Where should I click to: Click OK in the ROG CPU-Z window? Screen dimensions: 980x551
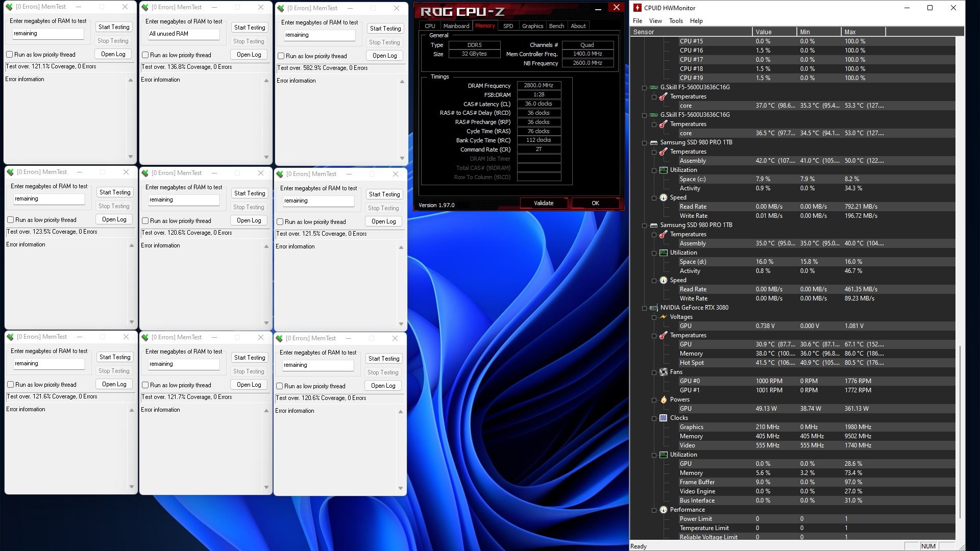[595, 203]
